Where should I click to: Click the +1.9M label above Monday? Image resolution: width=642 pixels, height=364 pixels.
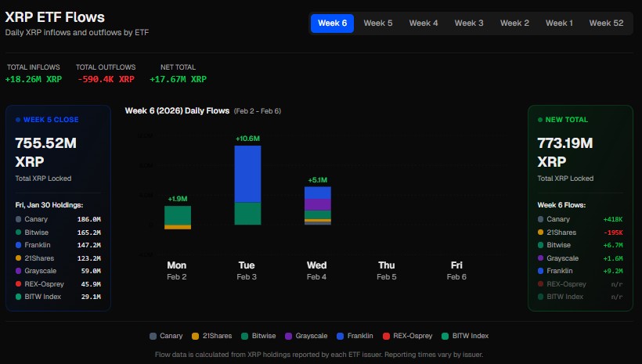point(178,199)
